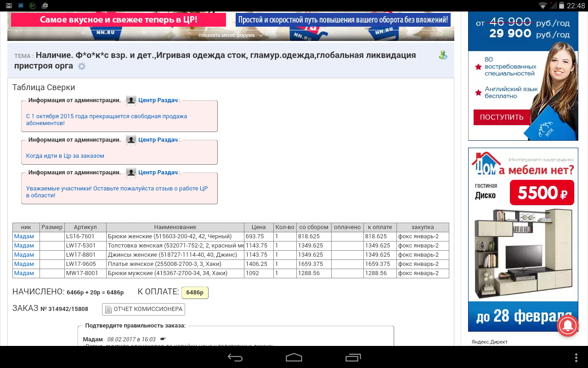Open the 'ОТЧЕТ КОМИССИОНЕРА' button
Image resolution: width=588 pixels, height=368 pixels.
pos(143,309)
